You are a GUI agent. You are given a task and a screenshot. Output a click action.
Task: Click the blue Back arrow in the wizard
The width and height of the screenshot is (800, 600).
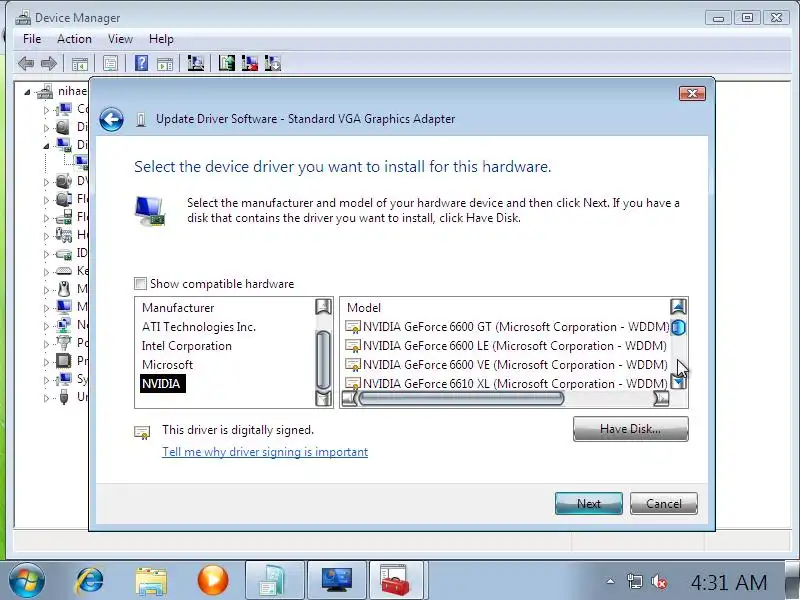(111, 120)
